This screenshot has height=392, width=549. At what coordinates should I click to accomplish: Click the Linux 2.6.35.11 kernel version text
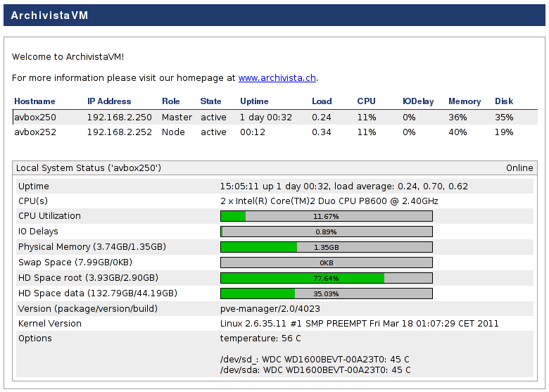click(359, 324)
